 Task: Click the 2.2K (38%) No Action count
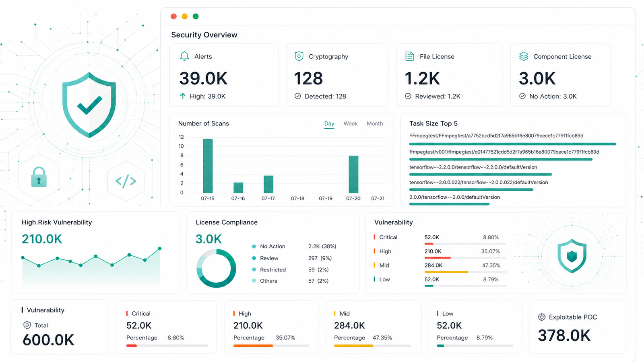click(x=322, y=246)
